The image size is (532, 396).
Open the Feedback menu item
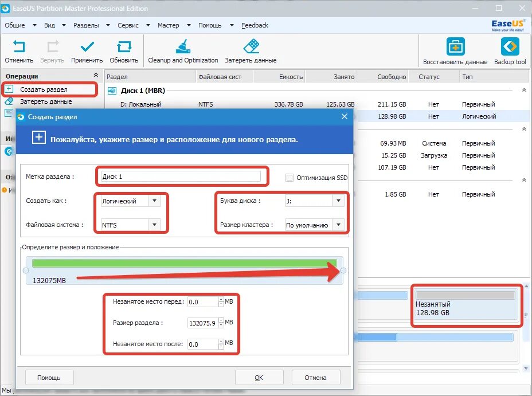click(255, 25)
